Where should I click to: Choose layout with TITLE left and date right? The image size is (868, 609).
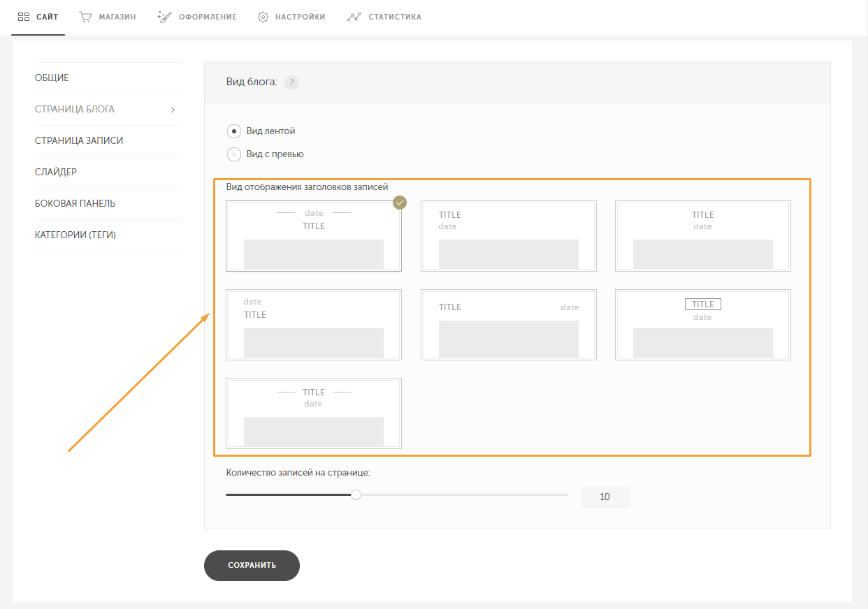point(509,325)
